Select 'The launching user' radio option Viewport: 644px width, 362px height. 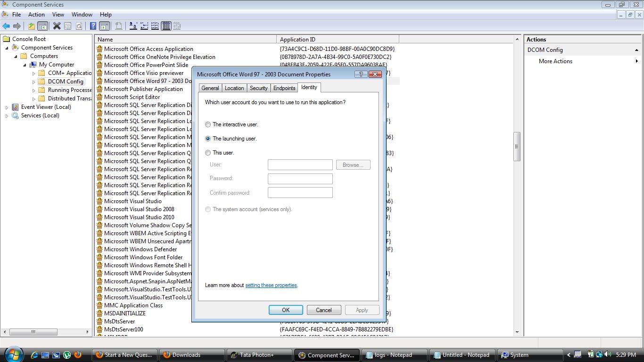click(x=208, y=139)
